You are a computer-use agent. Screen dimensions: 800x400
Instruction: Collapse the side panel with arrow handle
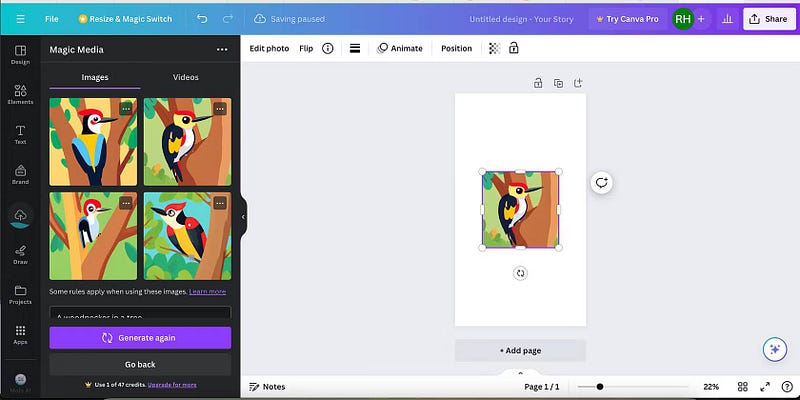point(243,217)
